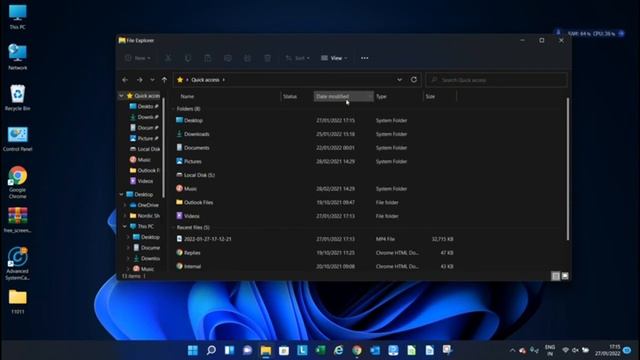Click in the Search Quick access box

[496, 80]
